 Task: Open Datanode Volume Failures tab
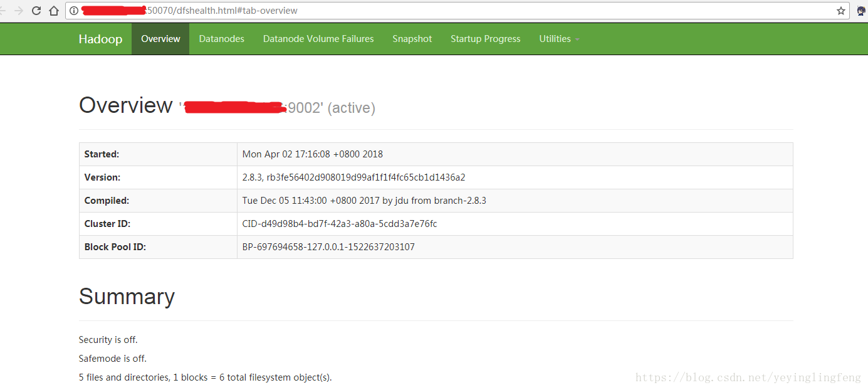coord(318,39)
